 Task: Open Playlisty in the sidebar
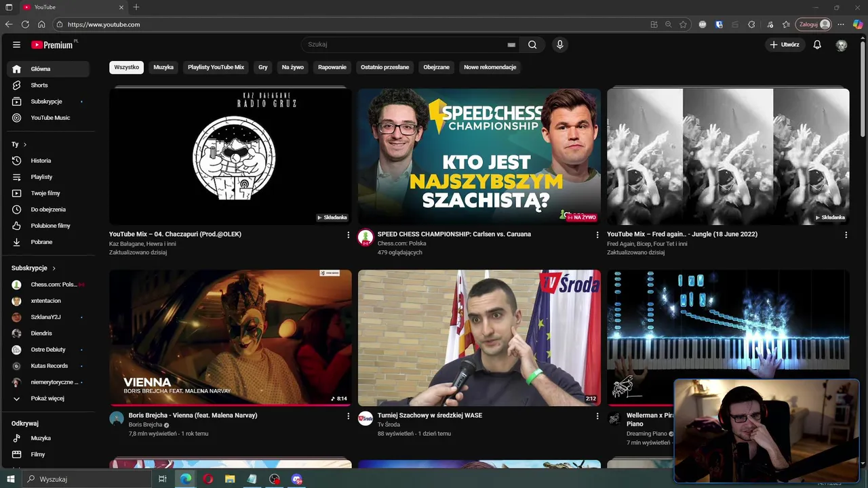pyautogui.click(x=47, y=177)
